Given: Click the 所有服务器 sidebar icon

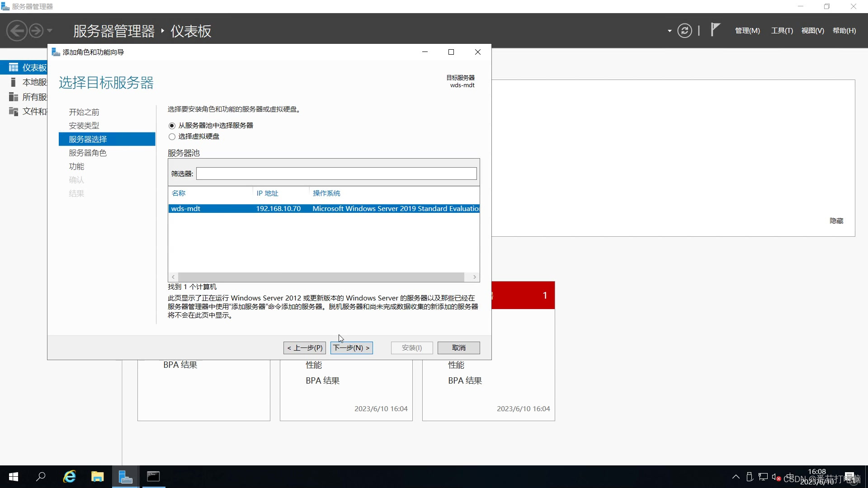Looking at the screenshot, I should 14,97.
